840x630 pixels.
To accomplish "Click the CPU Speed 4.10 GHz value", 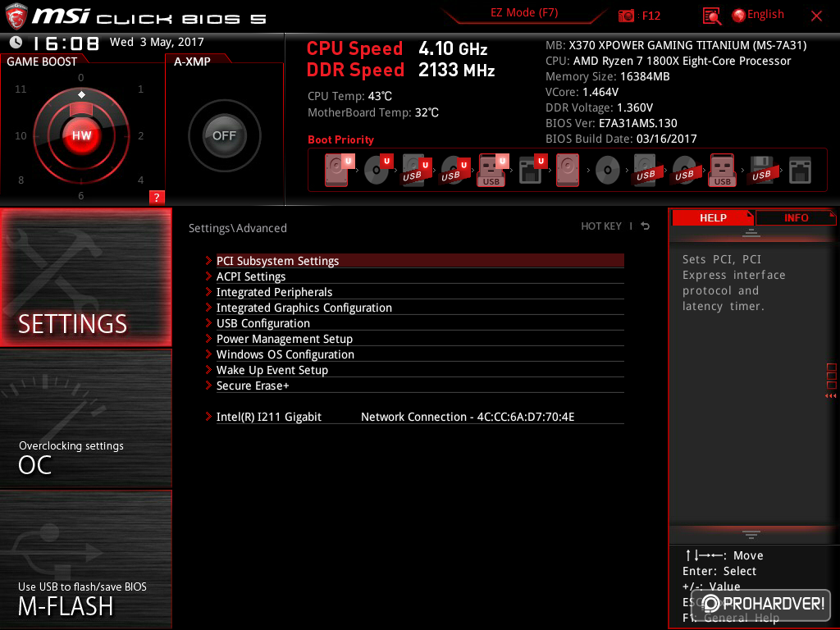I will coord(453,48).
